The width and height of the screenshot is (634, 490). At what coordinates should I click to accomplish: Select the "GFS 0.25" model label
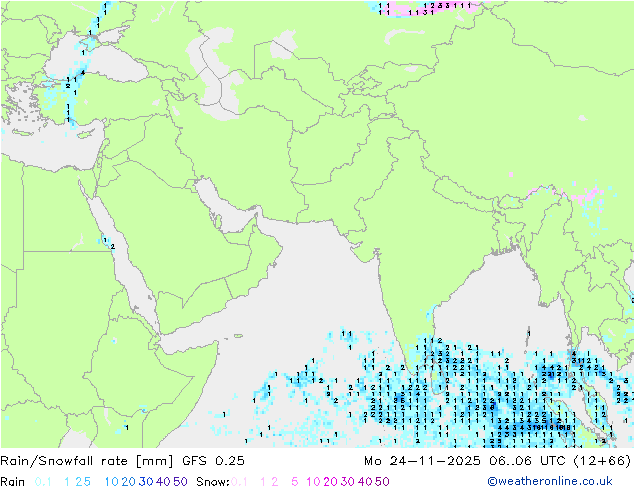(213, 461)
